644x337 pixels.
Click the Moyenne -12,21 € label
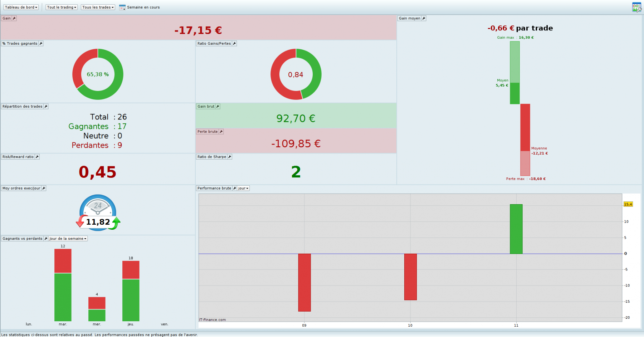(540, 151)
